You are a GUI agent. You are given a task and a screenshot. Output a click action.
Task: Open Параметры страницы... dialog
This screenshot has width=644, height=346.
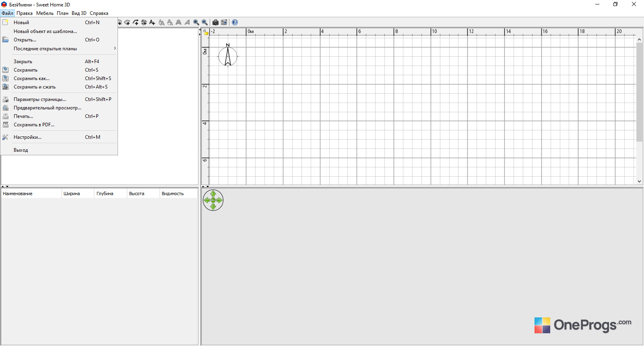tap(59, 99)
